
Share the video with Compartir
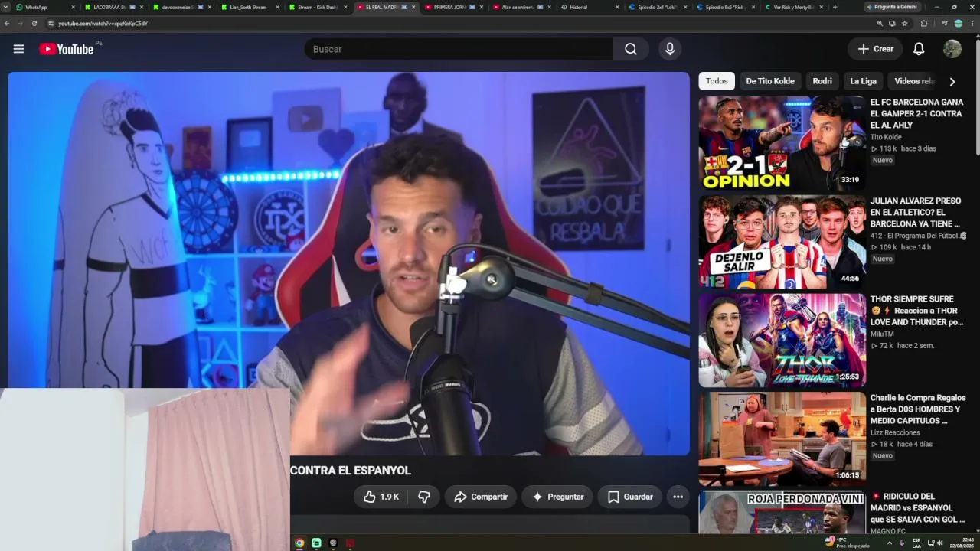[481, 497]
